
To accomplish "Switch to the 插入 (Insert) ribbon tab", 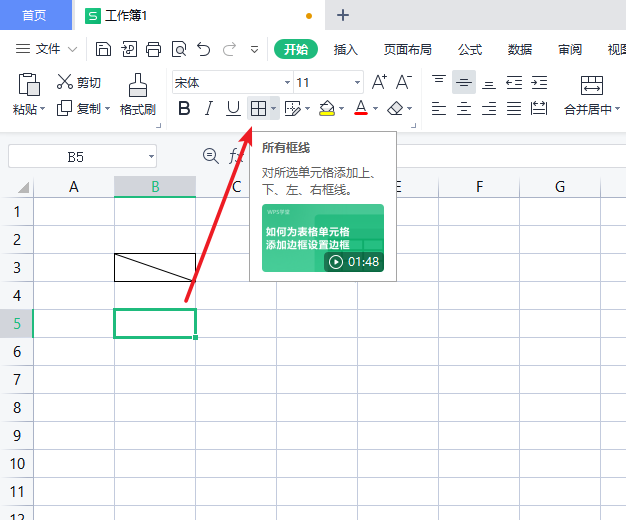I will (346, 49).
